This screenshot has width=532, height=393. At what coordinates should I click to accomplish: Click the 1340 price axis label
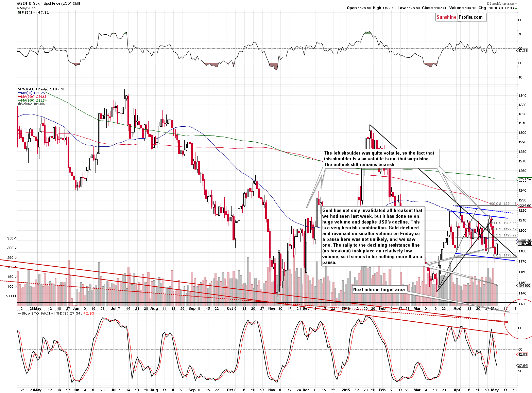(x=522, y=96)
